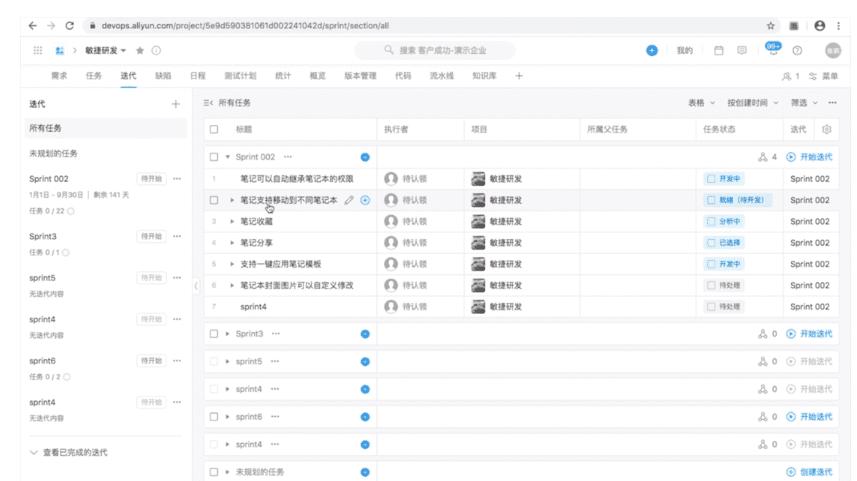Check the Sprint3 group checkbox
Viewport: 857px width, 481px height.
pos(214,333)
